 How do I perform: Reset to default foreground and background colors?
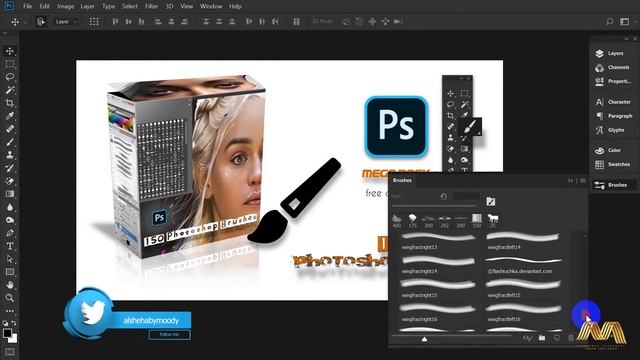point(5,323)
